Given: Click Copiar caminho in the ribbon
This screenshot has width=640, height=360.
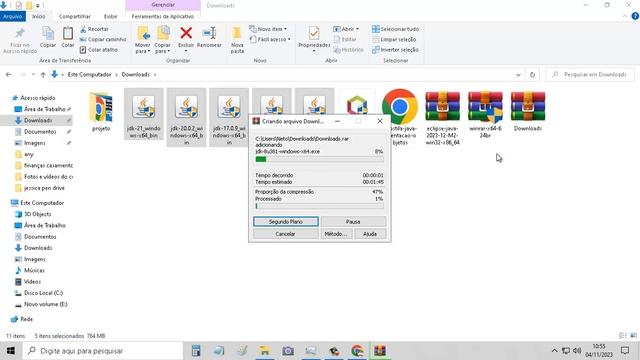Looking at the screenshot, I should point(103,39).
